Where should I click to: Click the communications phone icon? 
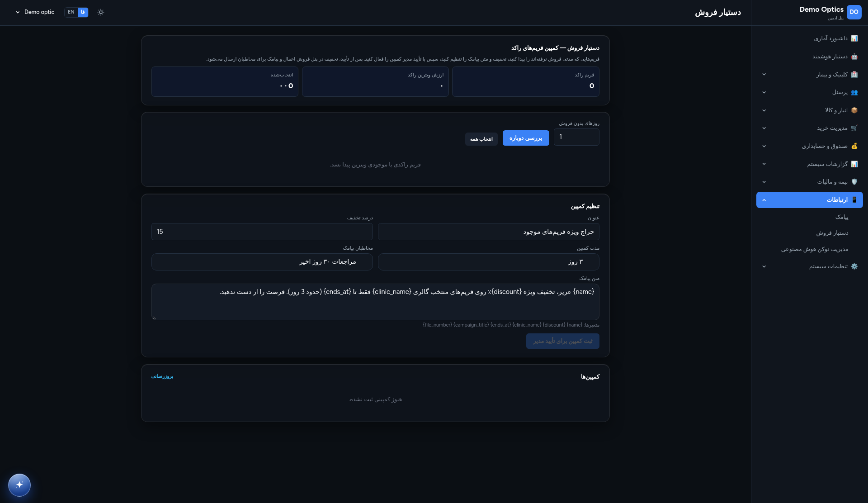point(854,200)
